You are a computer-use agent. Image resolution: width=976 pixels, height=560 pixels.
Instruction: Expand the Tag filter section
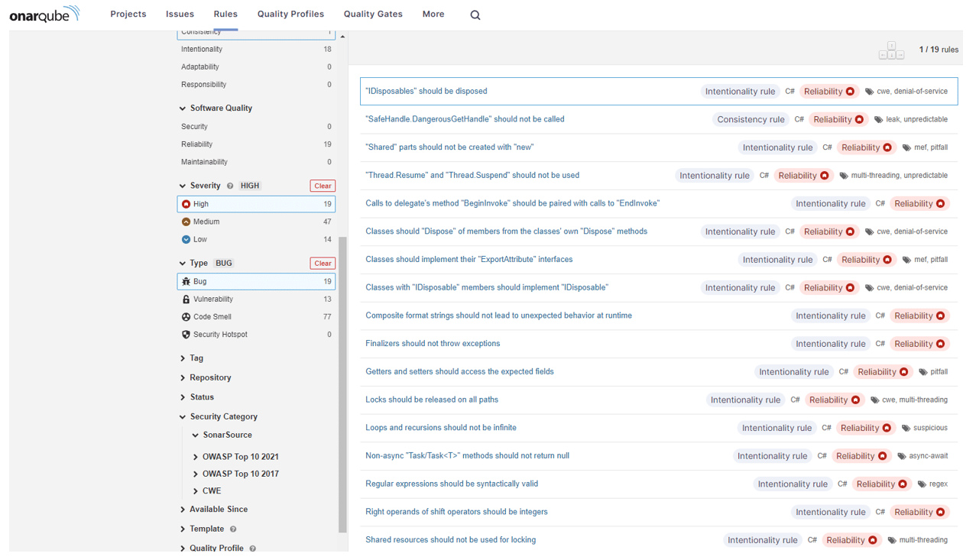point(196,358)
